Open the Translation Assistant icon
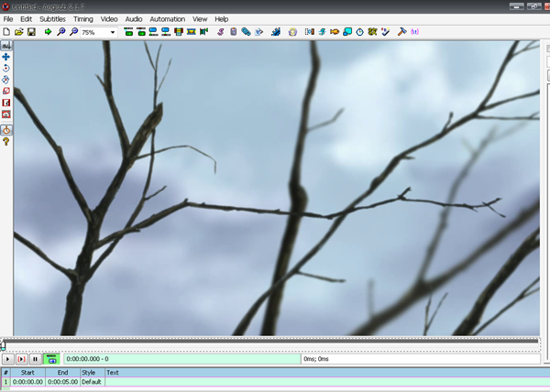This screenshot has width=550, height=392. (x=335, y=32)
